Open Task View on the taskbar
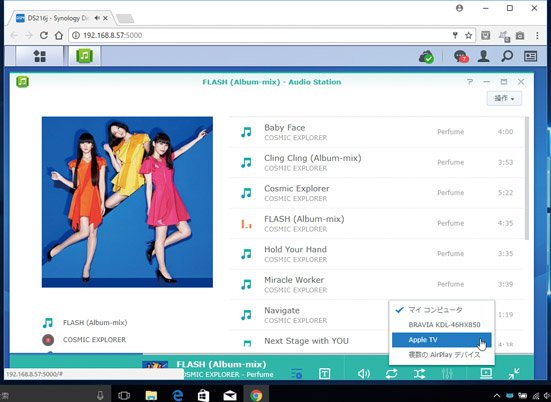 [x=124, y=396]
